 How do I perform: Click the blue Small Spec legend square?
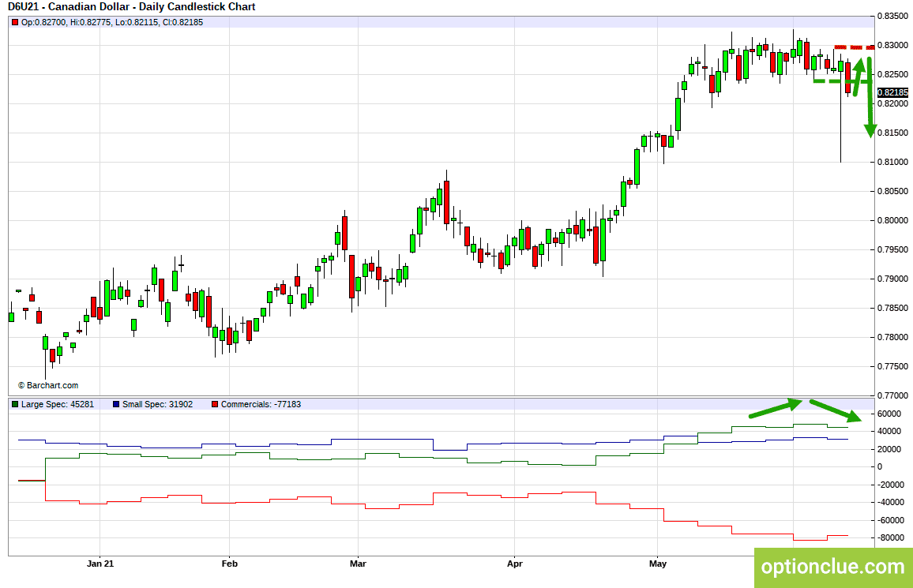(116, 404)
